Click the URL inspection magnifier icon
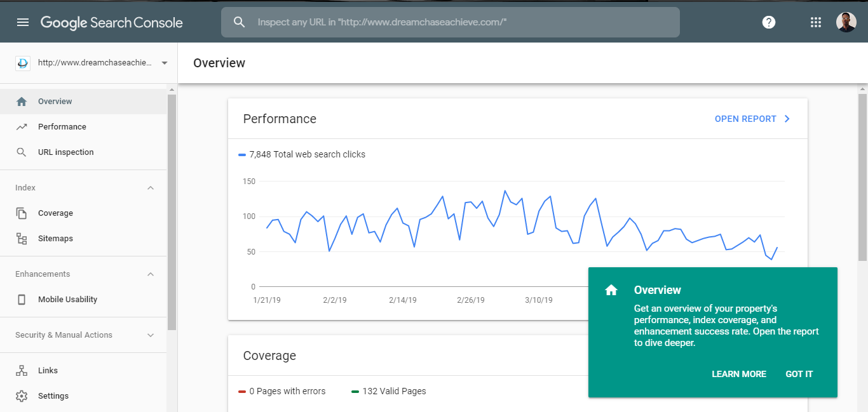Screen dimensions: 868x412 click(x=22, y=152)
